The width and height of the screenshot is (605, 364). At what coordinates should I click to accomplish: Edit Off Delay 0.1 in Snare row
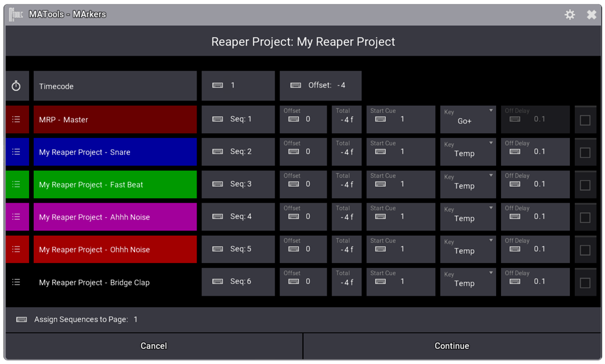point(535,152)
